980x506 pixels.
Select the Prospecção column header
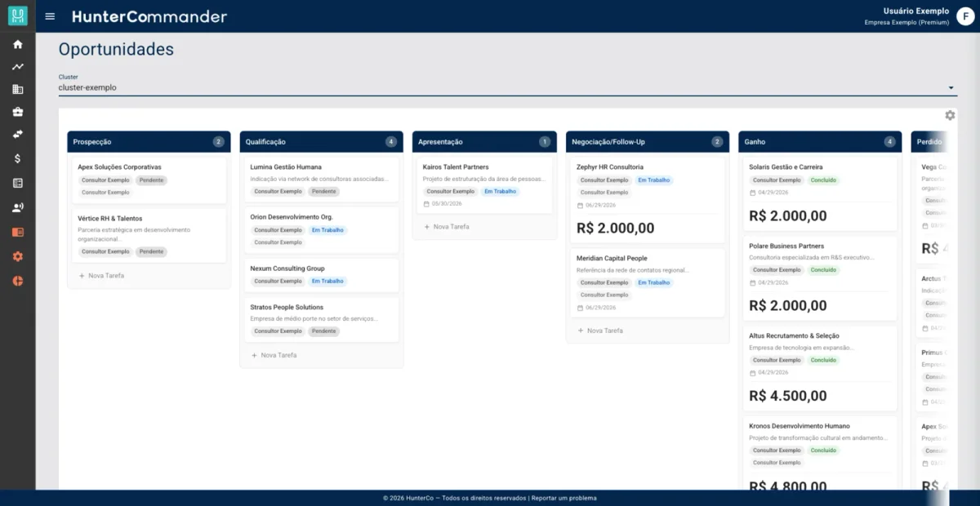[149, 142]
